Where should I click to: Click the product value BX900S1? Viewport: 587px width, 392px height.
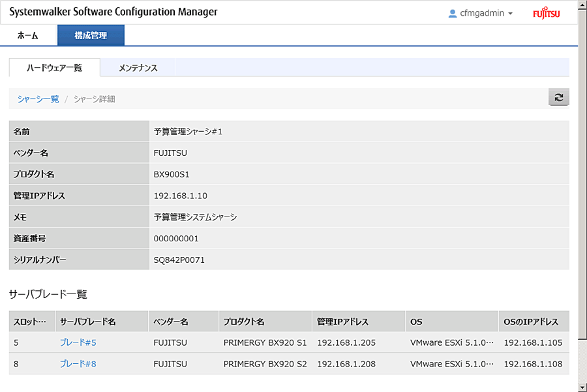pyautogui.click(x=172, y=174)
